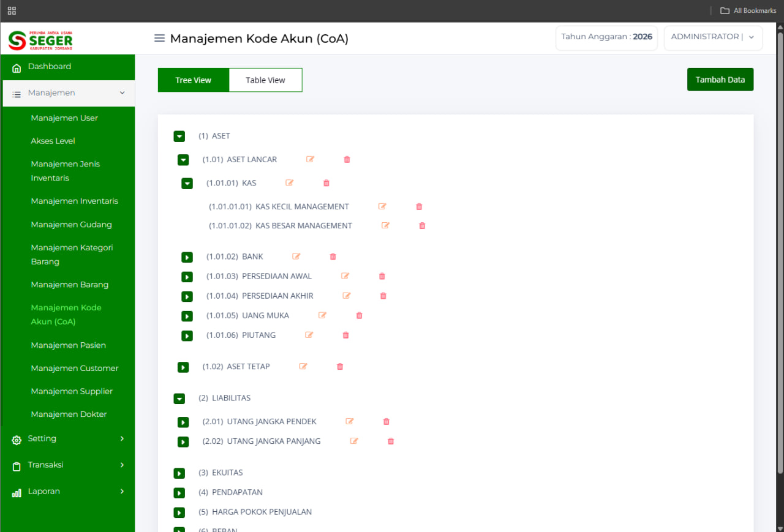Expand the (1.02) ASET TETAP node
Viewport: 784px width, 532px height.
pyautogui.click(x=183, y=367)
